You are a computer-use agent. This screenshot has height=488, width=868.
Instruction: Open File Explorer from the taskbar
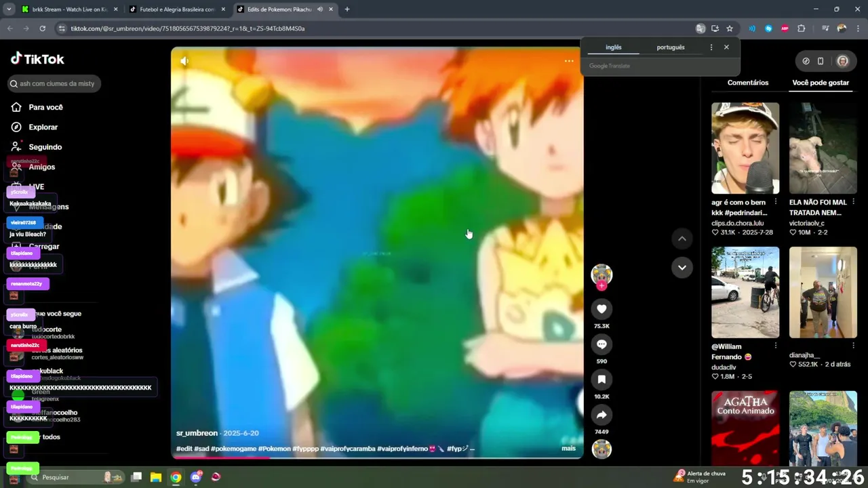156,477
